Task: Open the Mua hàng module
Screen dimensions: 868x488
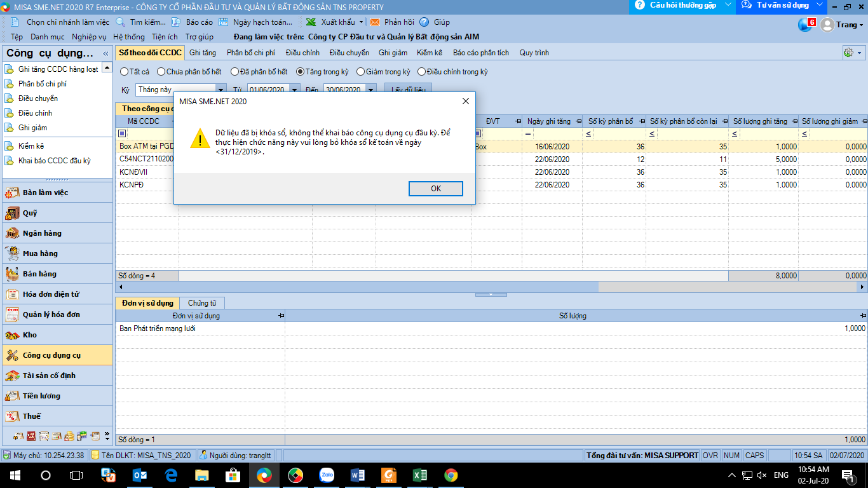Action: click(57, 254)
